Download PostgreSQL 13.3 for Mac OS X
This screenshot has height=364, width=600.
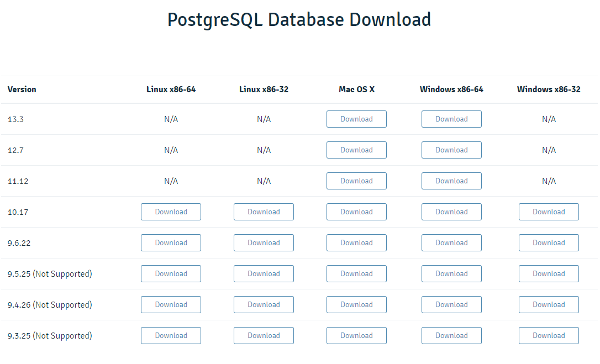coord(356,119)
